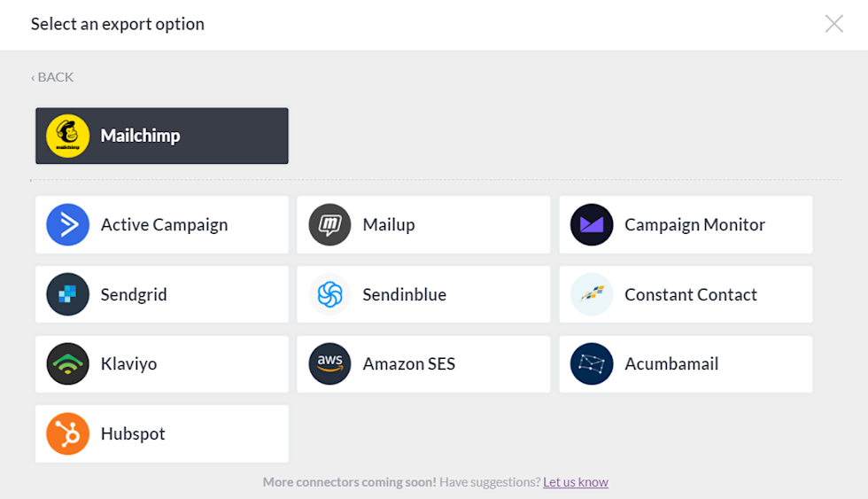The width and height of the screenshot is (868, 499).
Task: Click the Active Campaign arrow icon
Action: click(68, 225)
